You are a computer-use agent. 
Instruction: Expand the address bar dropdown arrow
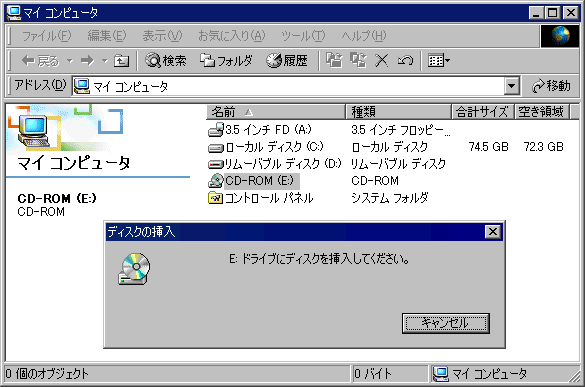512,87
